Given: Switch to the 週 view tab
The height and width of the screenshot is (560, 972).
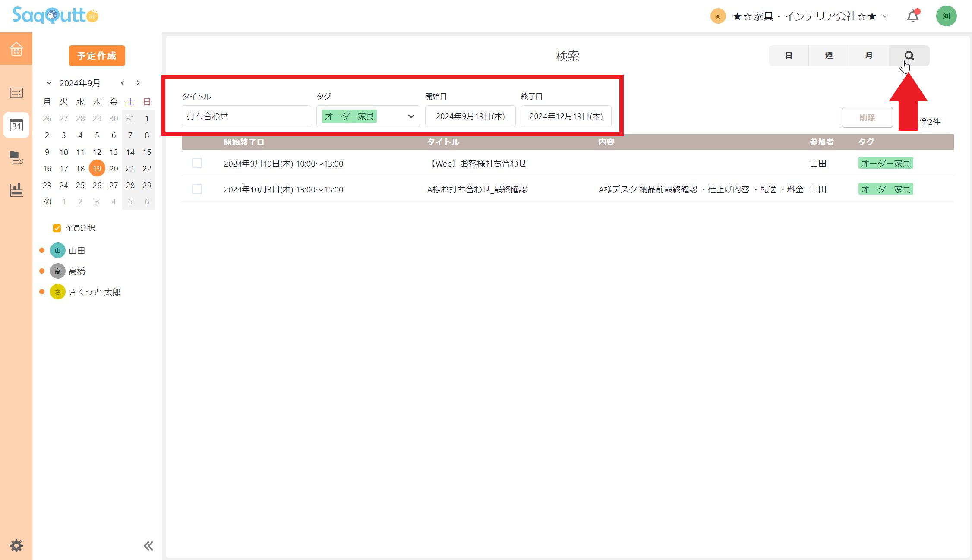Looking at the screenshot, I should 828,56.
